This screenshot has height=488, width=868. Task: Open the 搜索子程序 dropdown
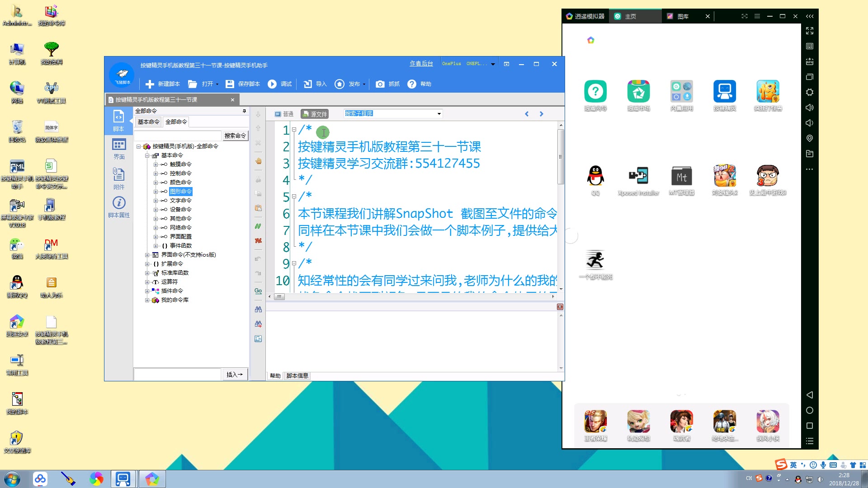[439, 114]
